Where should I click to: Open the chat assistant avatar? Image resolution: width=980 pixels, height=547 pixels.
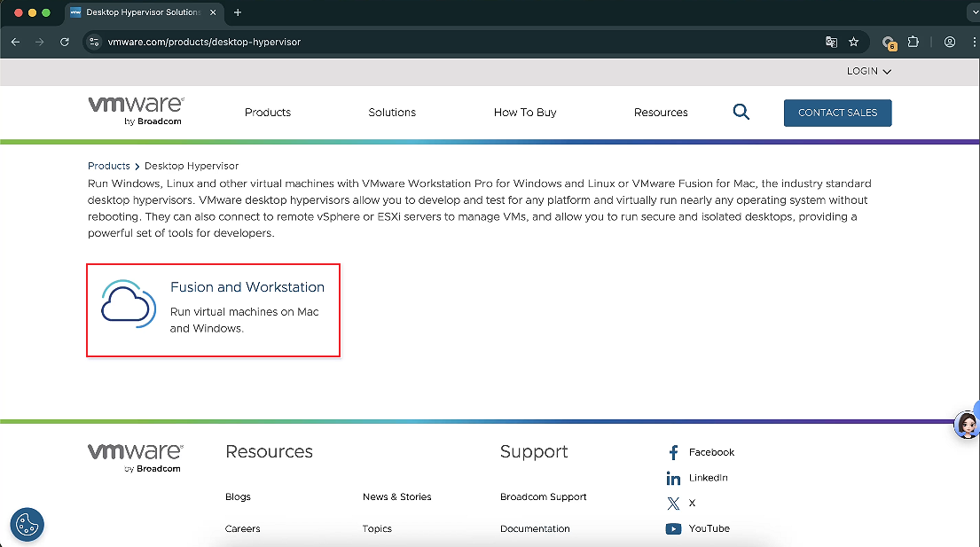(x=966, y=425)
